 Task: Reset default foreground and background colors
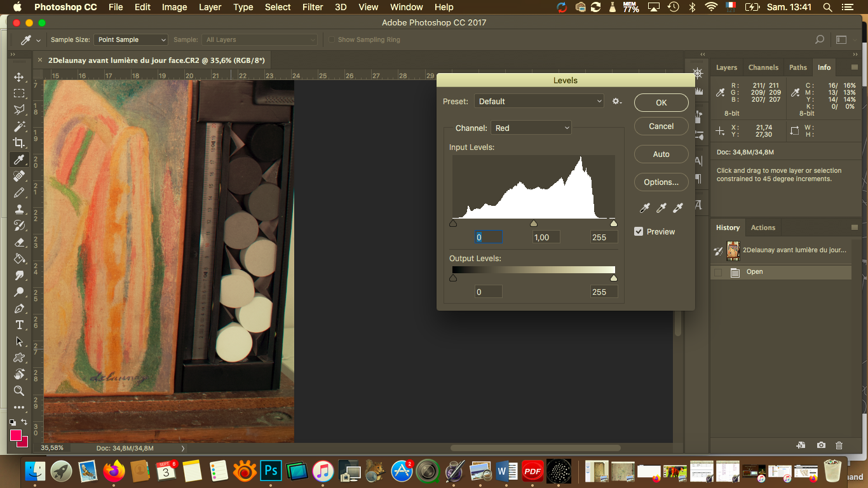(x=13, y=422)
